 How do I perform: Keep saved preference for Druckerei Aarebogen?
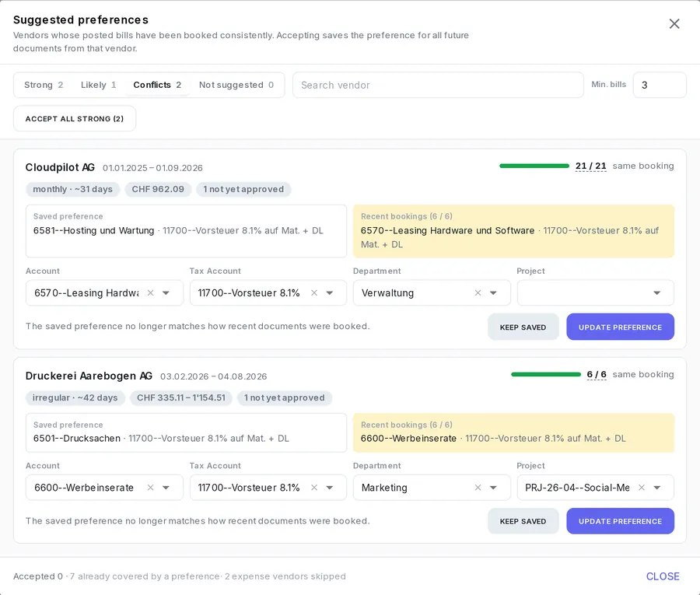(x=523, y=521)
